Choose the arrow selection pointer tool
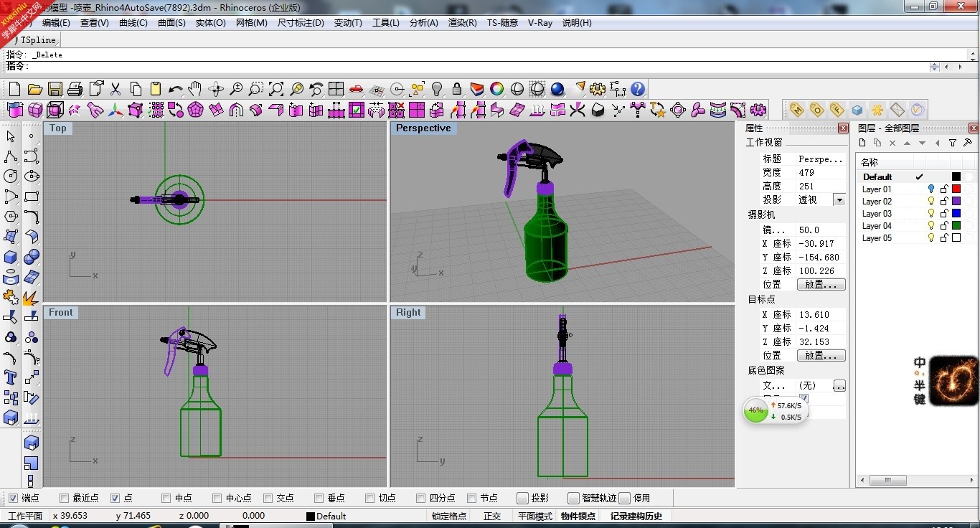 coord(11,136)
